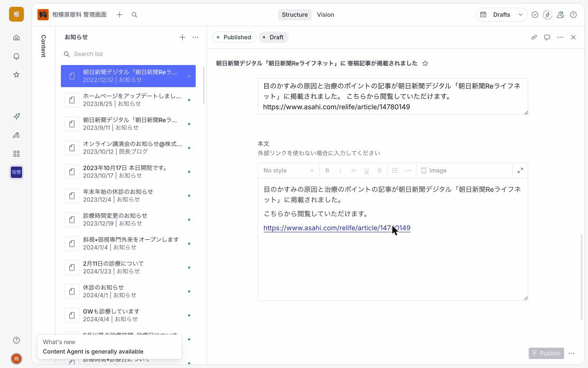Create new document with top plus icon
Viewport: 588px width, 368px height.
tap(119, 15)
